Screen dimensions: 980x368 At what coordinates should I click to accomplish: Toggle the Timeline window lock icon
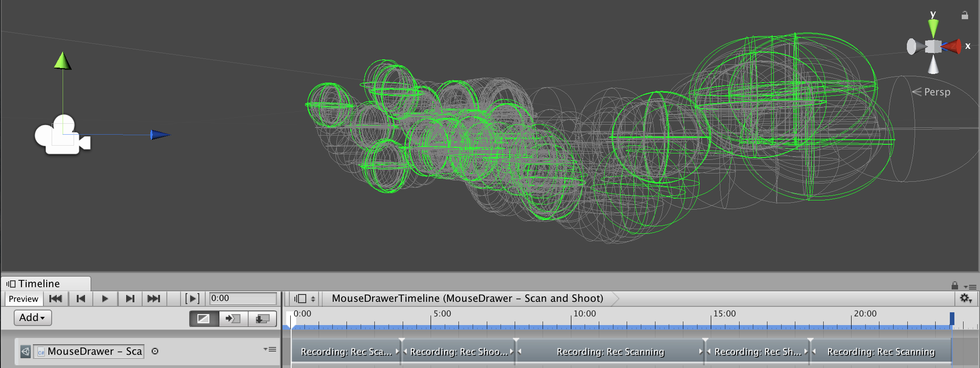(955, 286)
